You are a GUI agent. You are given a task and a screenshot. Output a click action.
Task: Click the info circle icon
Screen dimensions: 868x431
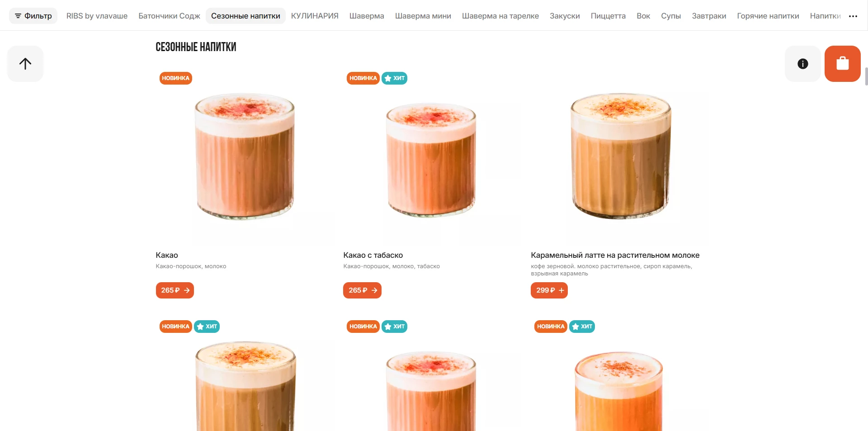[x=802, y=64]
